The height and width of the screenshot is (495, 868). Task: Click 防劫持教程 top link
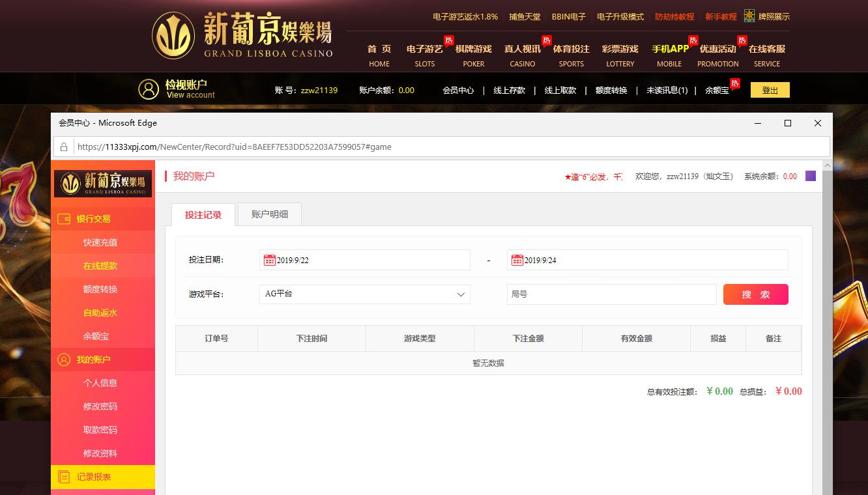pos(674,17)
